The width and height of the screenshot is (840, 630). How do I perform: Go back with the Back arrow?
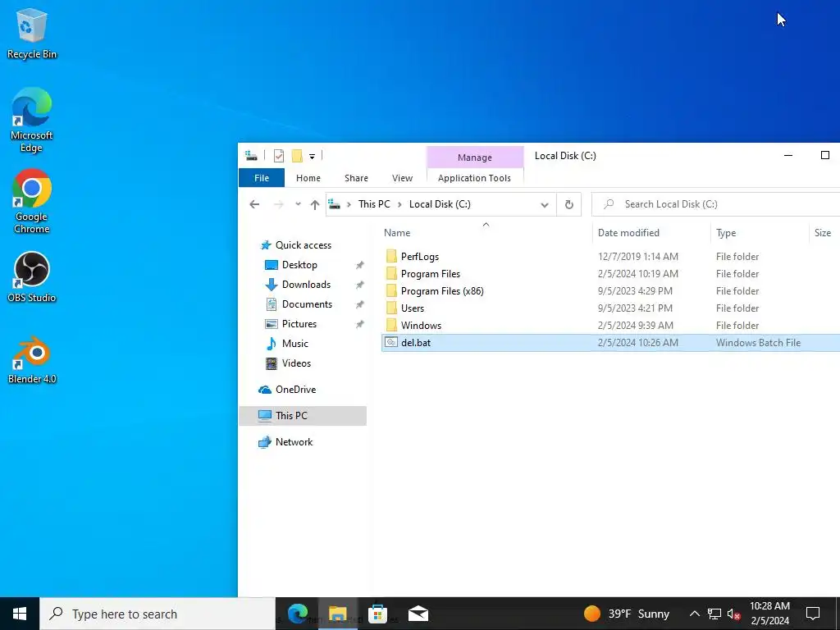(254, 204)
